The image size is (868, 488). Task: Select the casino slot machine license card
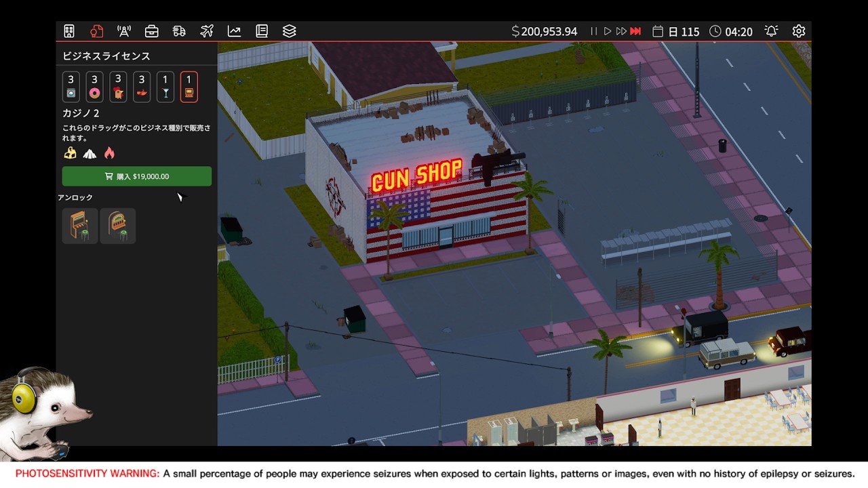click(189, 87)
